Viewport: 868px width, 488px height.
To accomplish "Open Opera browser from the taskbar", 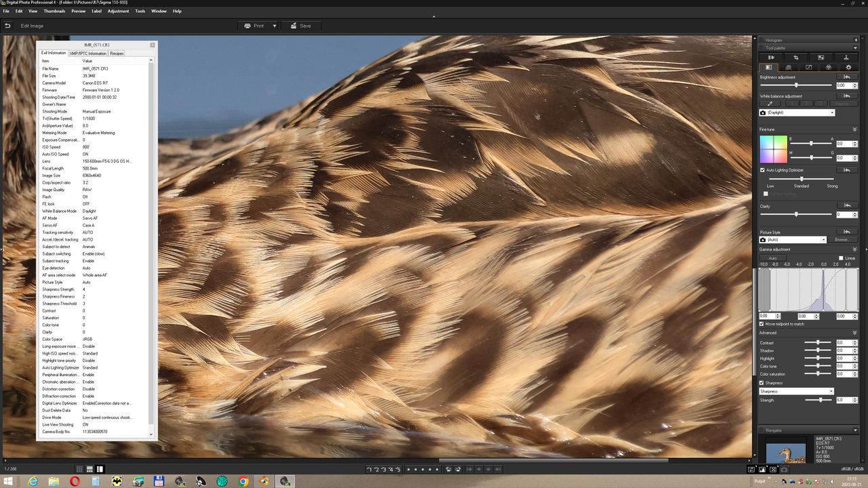I will click(75, 481).
